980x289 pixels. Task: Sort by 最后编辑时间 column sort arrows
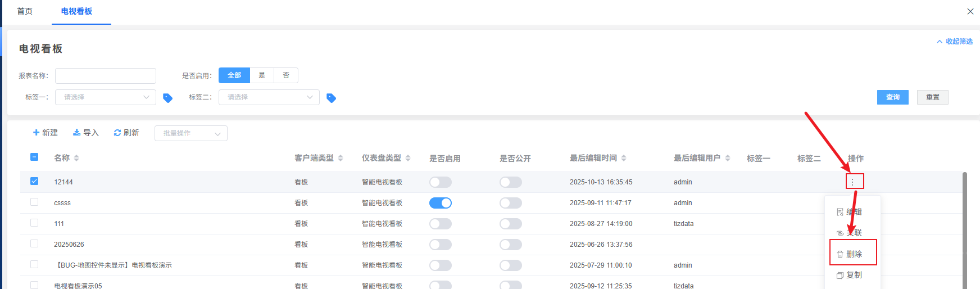click(624, 159)
